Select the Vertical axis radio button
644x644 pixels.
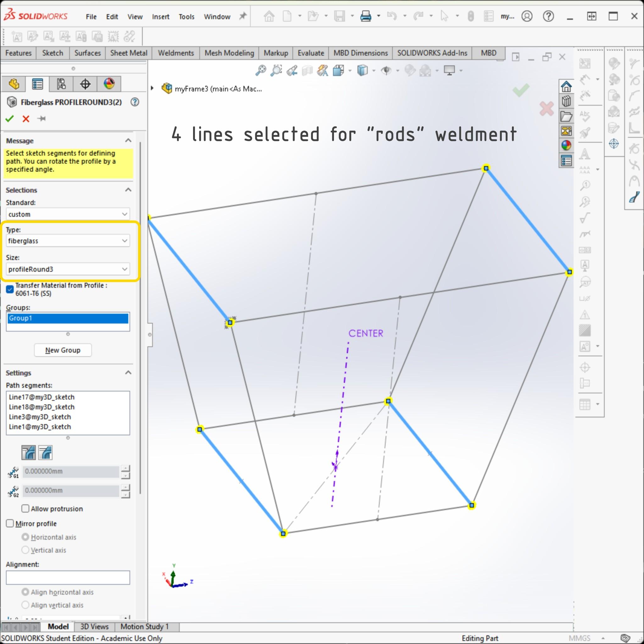pos(25,550)
